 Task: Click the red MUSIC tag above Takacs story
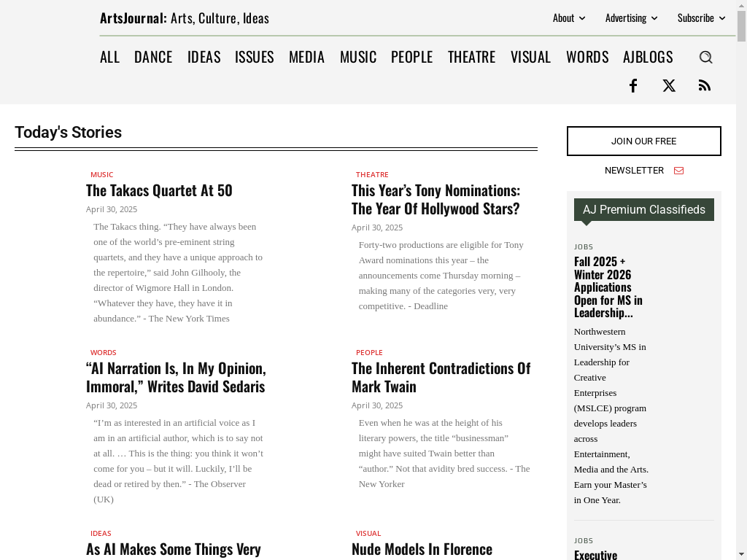click(x=102, y=175)
